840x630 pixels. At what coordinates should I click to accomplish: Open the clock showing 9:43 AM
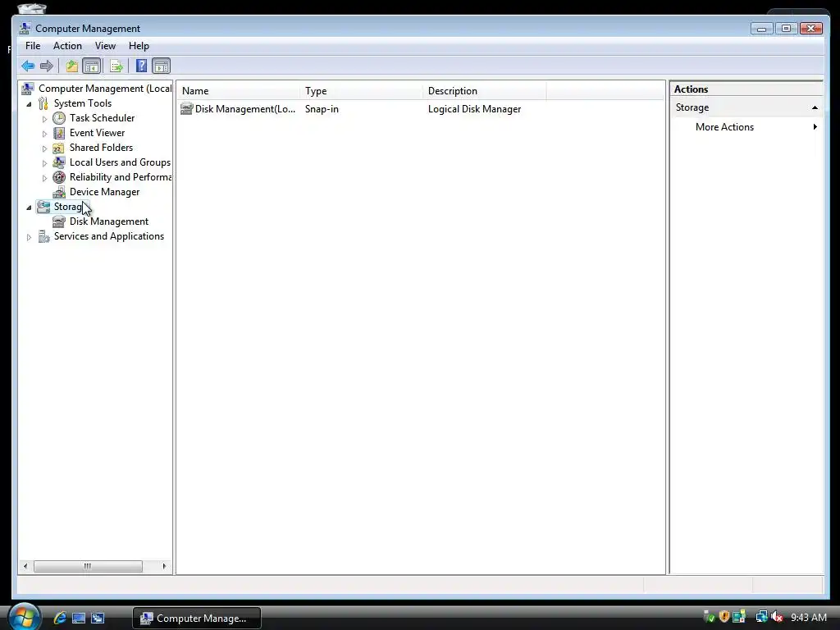(808, 617)
